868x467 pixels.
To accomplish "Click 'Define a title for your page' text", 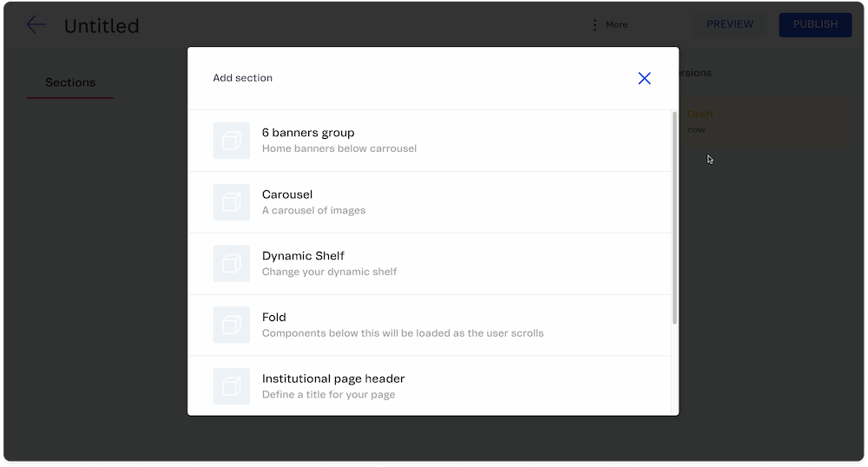I will tap(328, 394).
